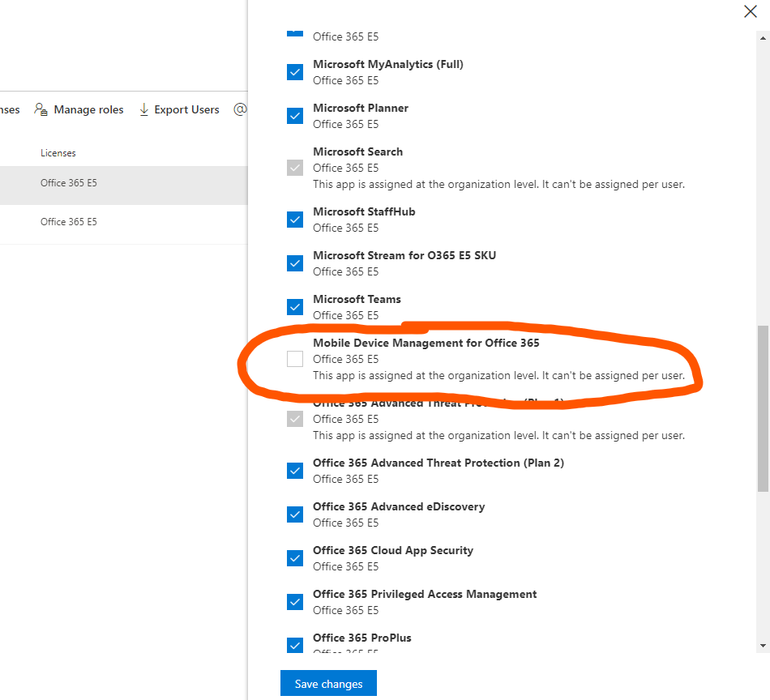Click the greyed Microsoft Search checkbox
Screen dimensions: 770x700
pos(295,168)
